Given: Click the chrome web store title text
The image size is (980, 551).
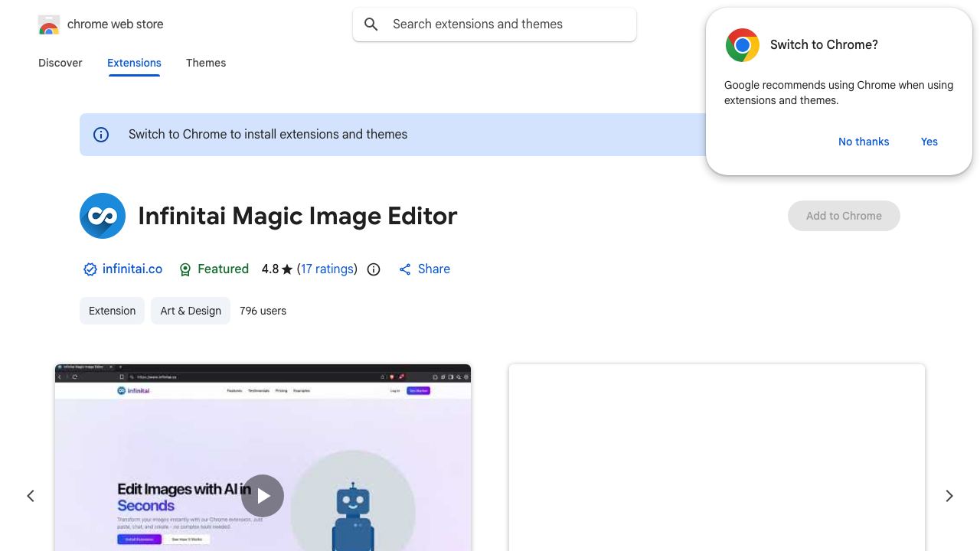Looking at the screenshot, I should click(x=116, y=24).
